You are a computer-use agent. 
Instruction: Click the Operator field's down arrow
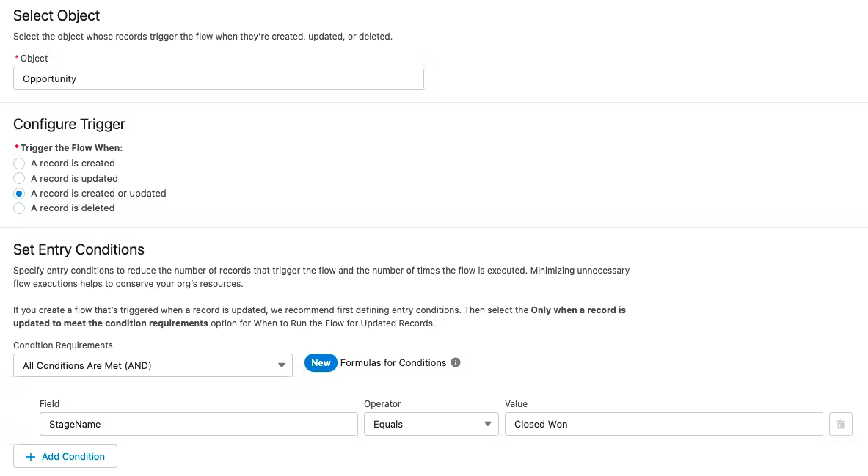(x=488, y=424)
